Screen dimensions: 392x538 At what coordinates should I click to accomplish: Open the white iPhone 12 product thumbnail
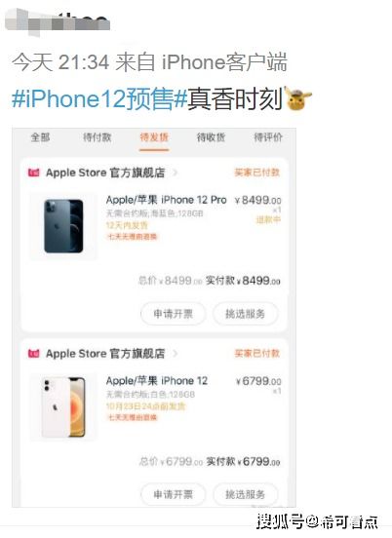63,407
